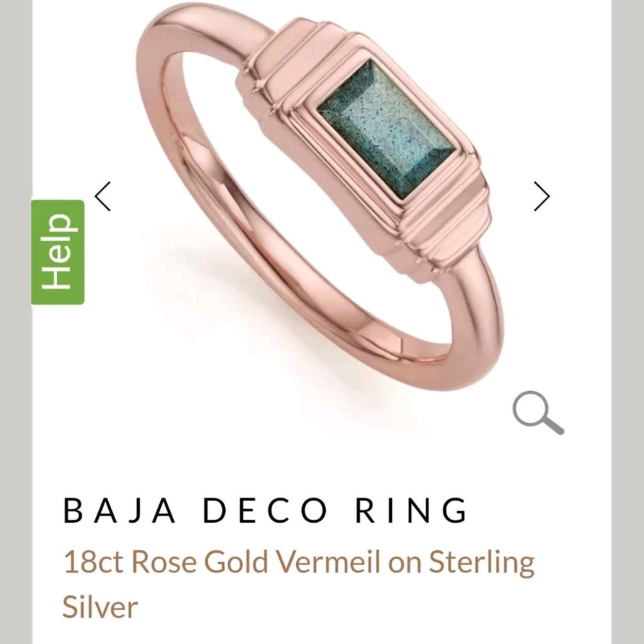Viewport: 644px width, 644px height.
Task: Click the right gray page margin
Action: click(x=628, y=322)
